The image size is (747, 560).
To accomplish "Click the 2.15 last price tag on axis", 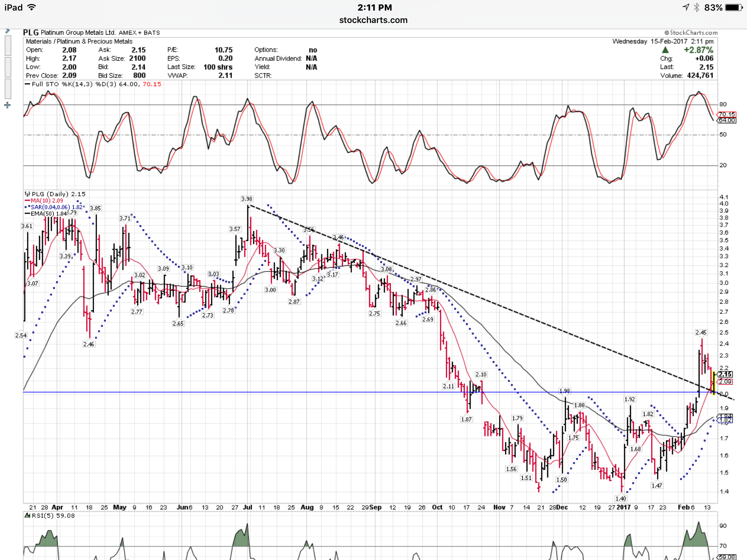I will click(x=725, y=374).
